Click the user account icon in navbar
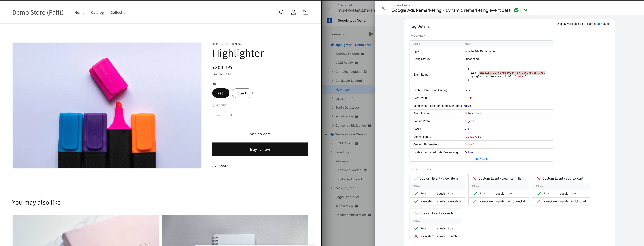Image resolution: width=644 pixels, height=246 pixels. (293, 12)
